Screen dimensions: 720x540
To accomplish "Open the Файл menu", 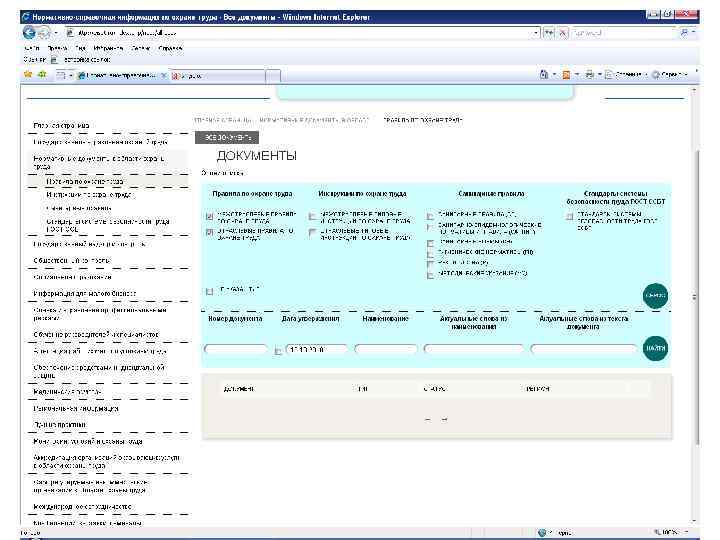I will (x=32, y=48).
